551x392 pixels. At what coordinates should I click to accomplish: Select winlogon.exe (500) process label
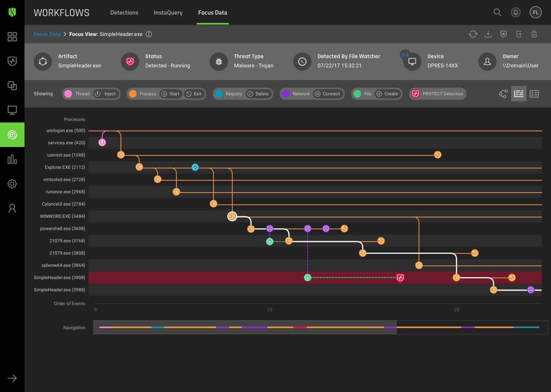tap(66, 131)
